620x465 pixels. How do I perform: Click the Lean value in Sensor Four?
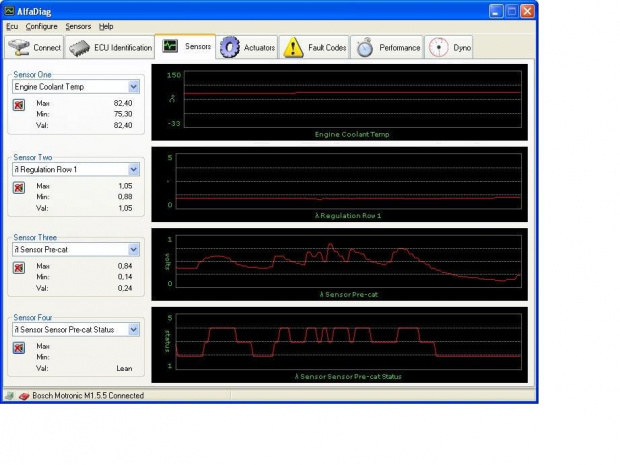pyautogui.click(x=124, y=369)
